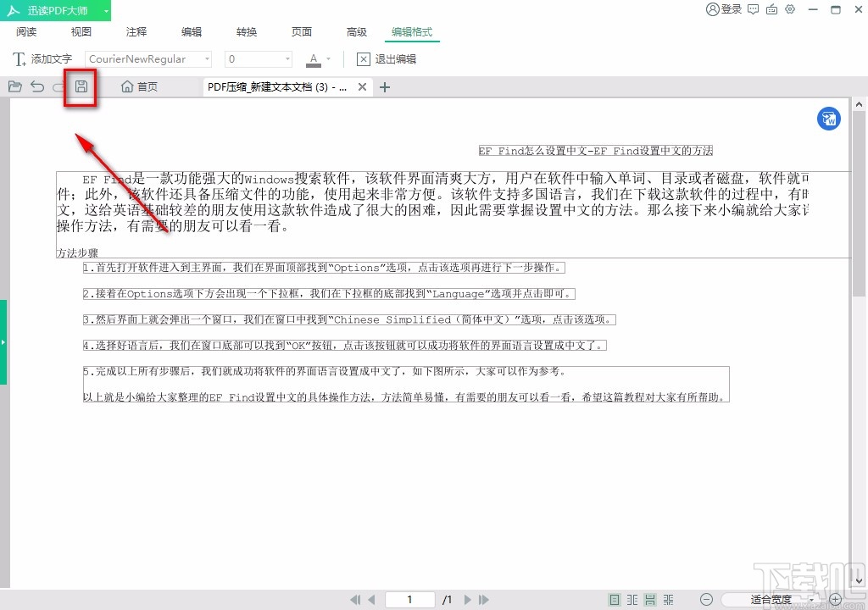Open a file with the folder icon
The height and width of the screenshot is (610, 868).
click(14, 86)
